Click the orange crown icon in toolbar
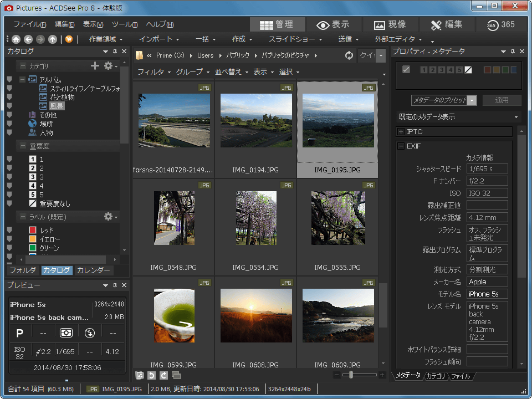 pyautogui.click(x=69, y=39)
